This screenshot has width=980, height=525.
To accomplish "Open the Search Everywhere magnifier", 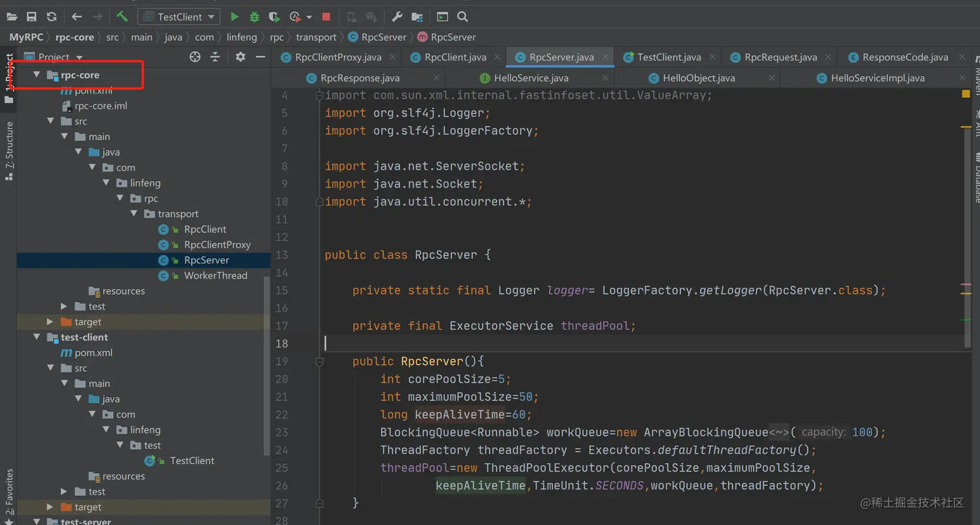I will (462, 17).
